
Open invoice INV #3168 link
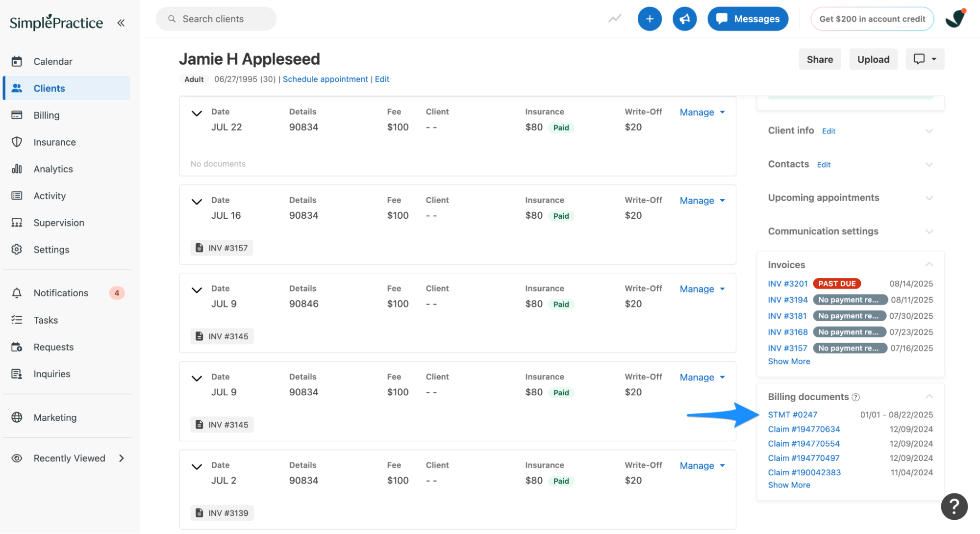point(787,332)
